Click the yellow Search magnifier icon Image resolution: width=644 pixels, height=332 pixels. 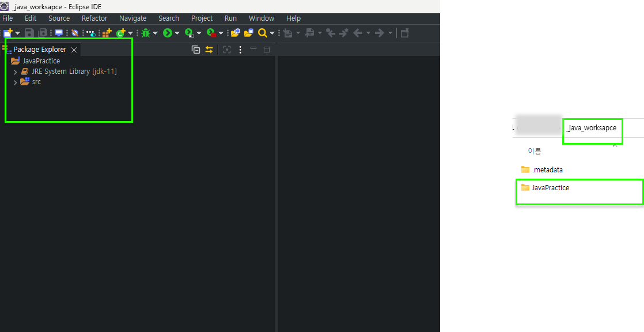[x=263, y=33]
